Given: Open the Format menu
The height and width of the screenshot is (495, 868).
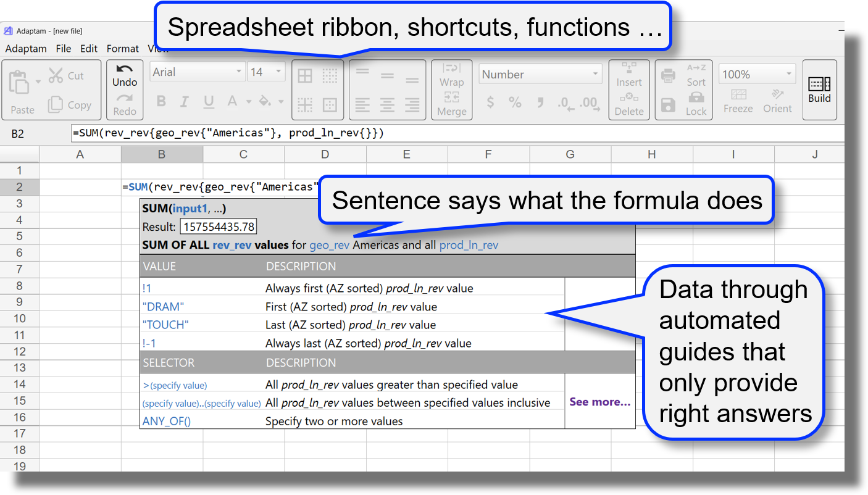Looking at the screenshot, I should click(123, 49).
